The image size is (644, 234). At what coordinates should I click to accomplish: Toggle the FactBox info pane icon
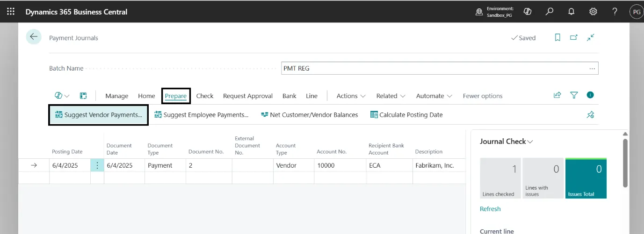click(590, 95)
